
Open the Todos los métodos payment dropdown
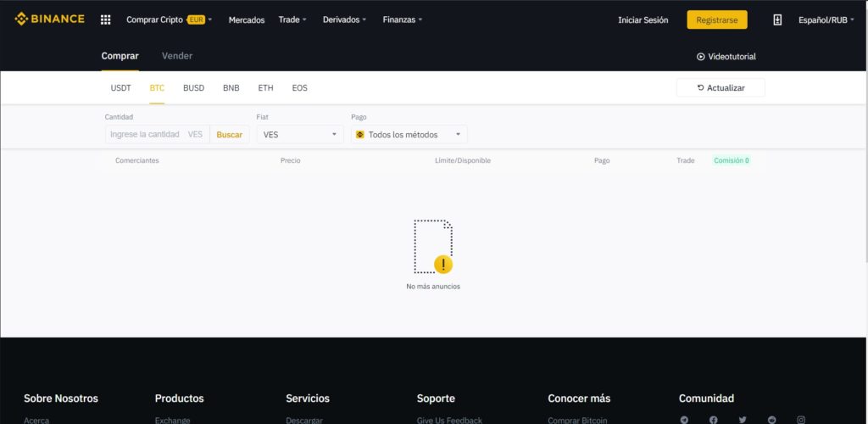click(409, 135)
